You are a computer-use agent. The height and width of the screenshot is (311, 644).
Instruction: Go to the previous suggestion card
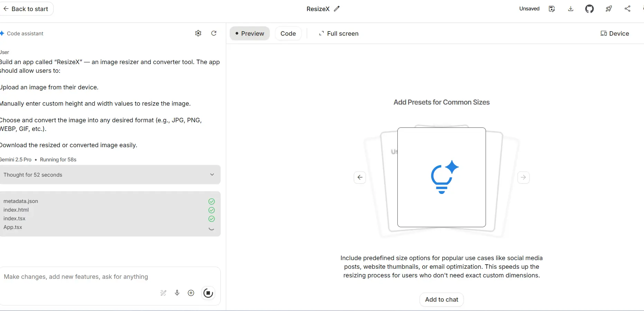pyautogui.click(x=360, y=177)
